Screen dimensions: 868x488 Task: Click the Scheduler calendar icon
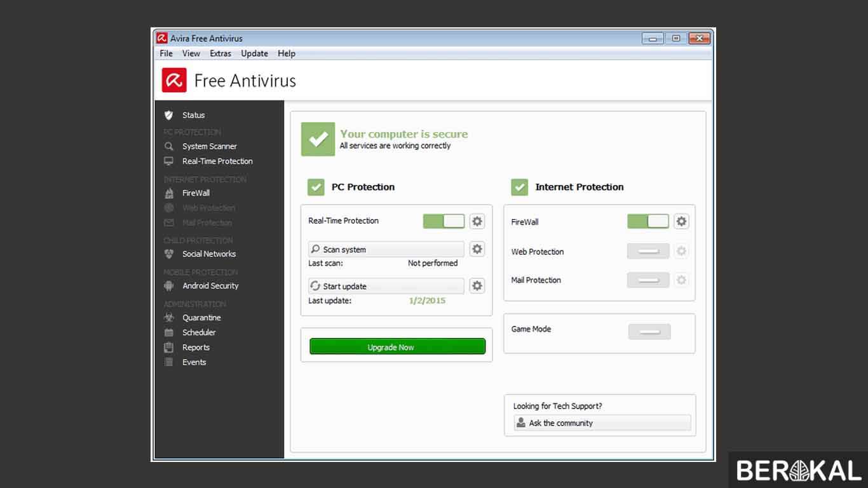point(168,332)
